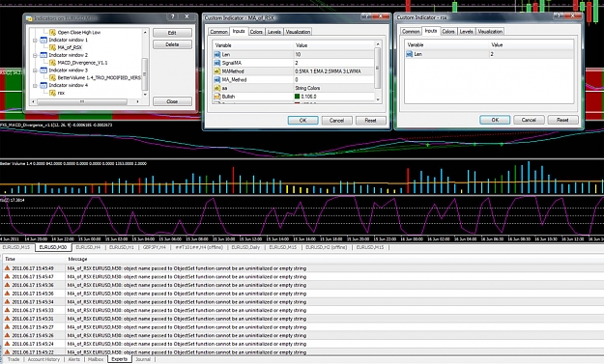Click the Bullish color variable icon
604x364 pixels.
point(217,97)
